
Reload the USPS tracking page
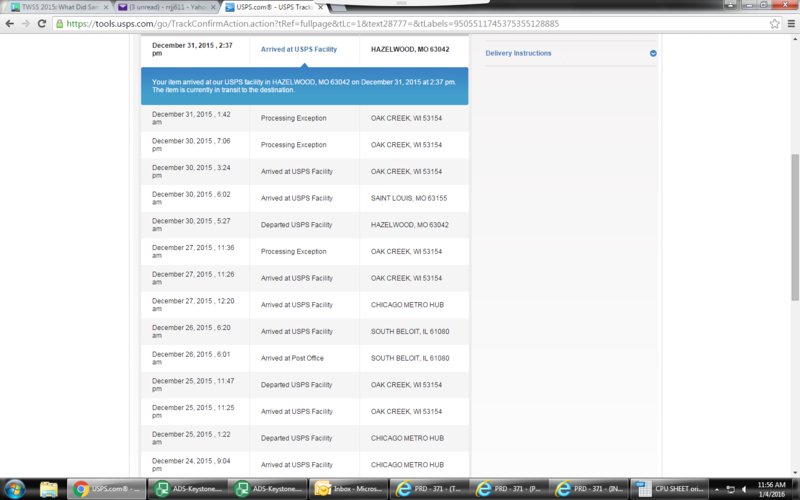(42, 23)
